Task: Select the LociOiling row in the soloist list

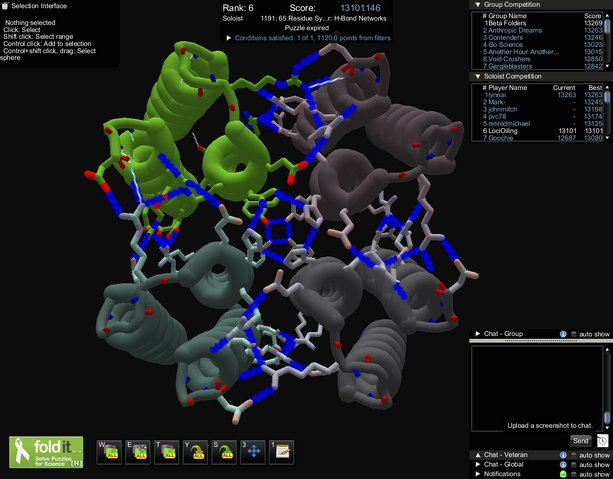Action: pyautogui.click(x=542, y=131)
